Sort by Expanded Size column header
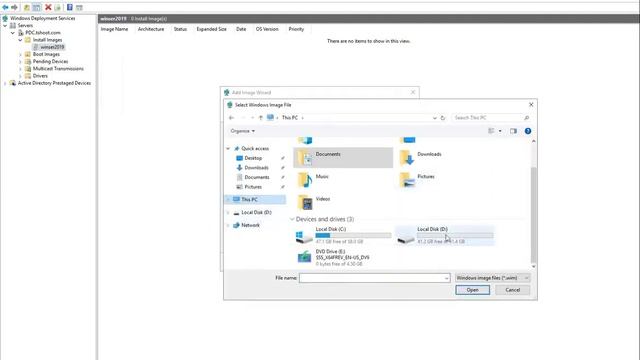This screenshot has height=360, width=640. coord(211,29)
